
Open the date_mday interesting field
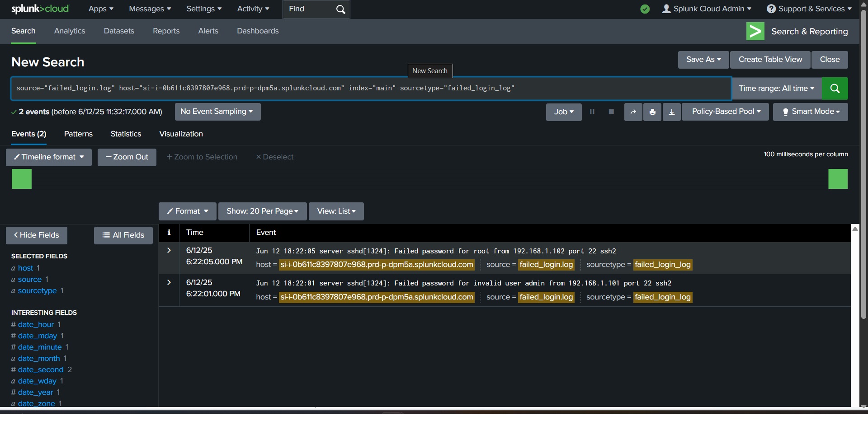[x=38, y=336]
